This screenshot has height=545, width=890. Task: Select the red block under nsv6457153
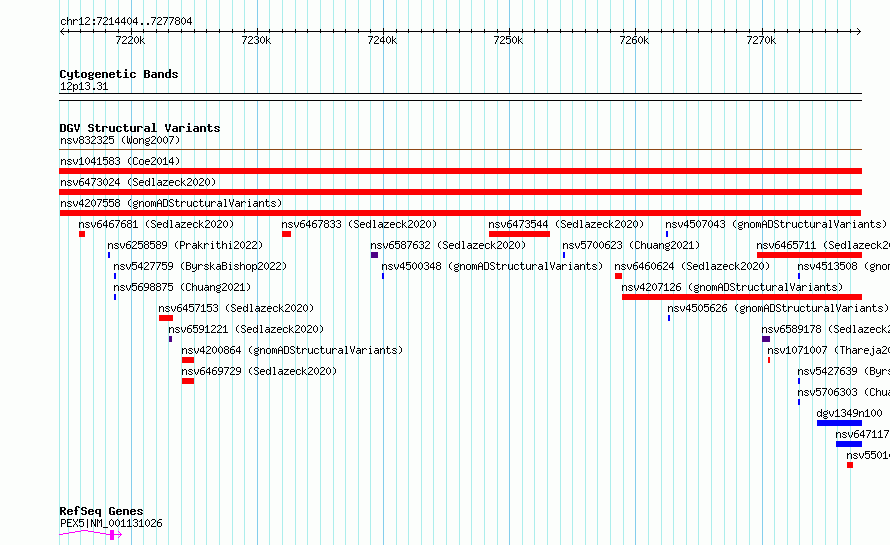(166, 318)
